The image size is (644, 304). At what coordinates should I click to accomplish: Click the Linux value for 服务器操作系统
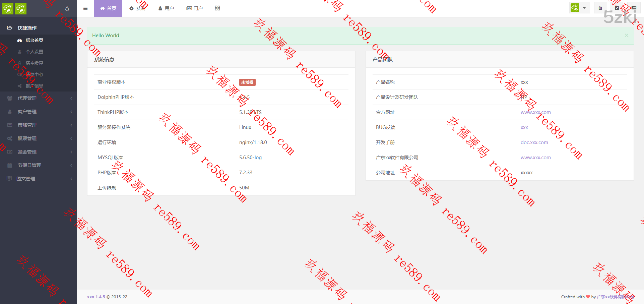point(245,127)
